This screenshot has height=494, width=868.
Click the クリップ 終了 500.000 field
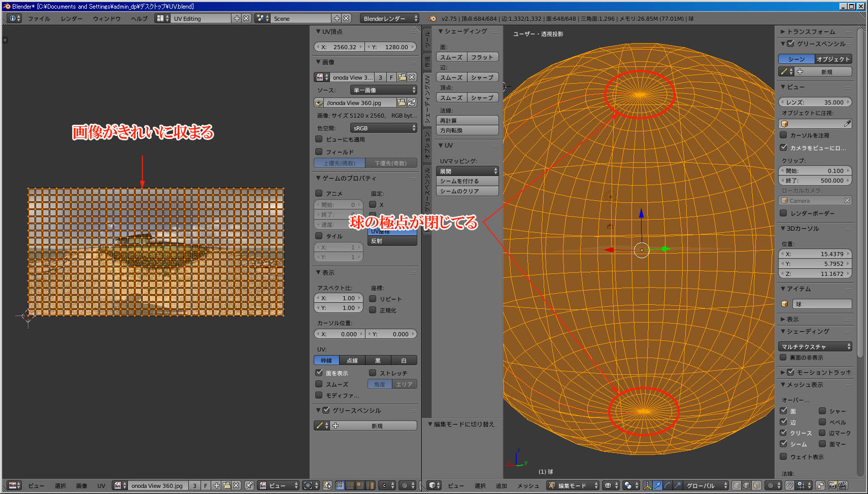[x=815, y=180]
